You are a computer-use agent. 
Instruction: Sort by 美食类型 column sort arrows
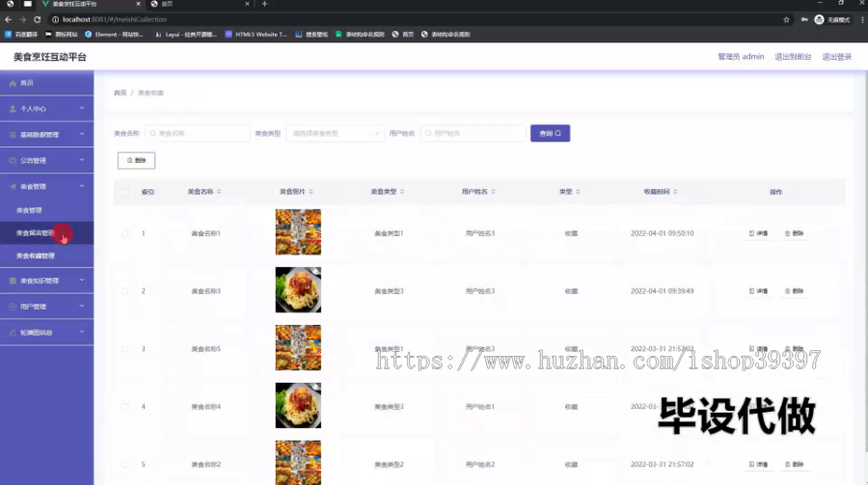402,192
